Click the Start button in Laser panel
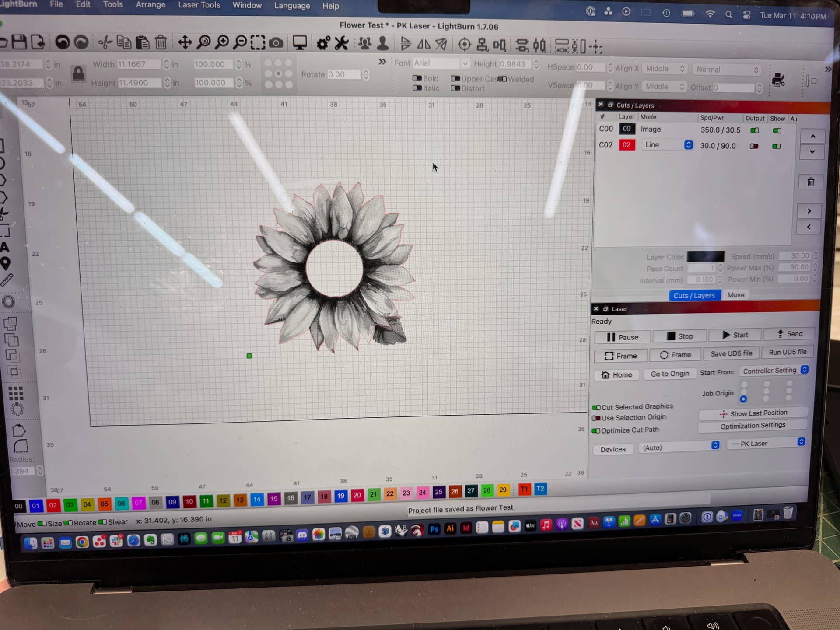Image resolution: width=840 pixels, height=630 pixels. [x=735, y=335]
